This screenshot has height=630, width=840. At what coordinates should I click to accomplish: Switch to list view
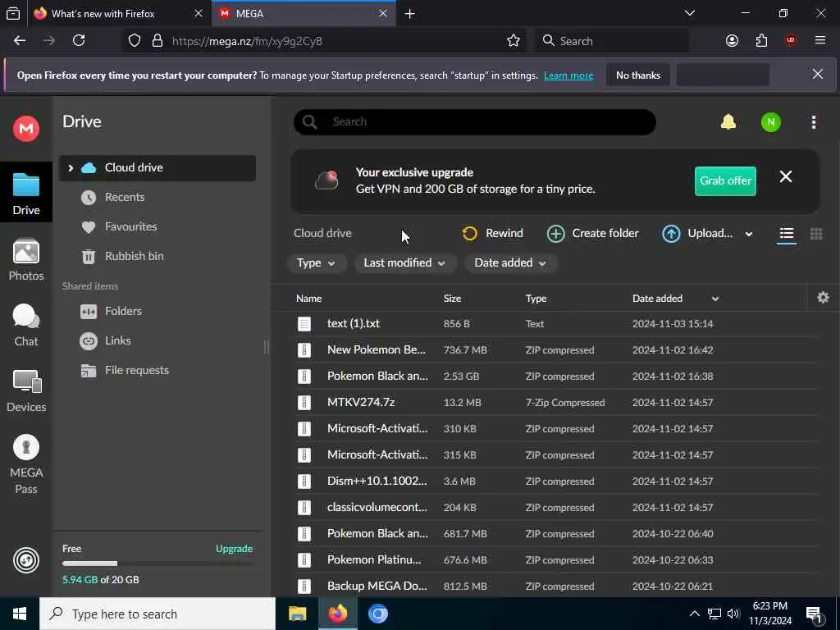click(786, 234)
